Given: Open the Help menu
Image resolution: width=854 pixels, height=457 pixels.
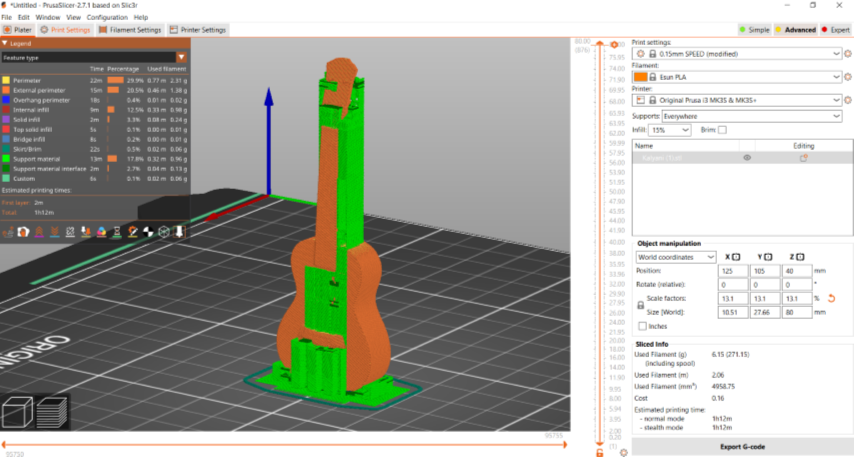Looking at the screenshot, I should point(141,17).
